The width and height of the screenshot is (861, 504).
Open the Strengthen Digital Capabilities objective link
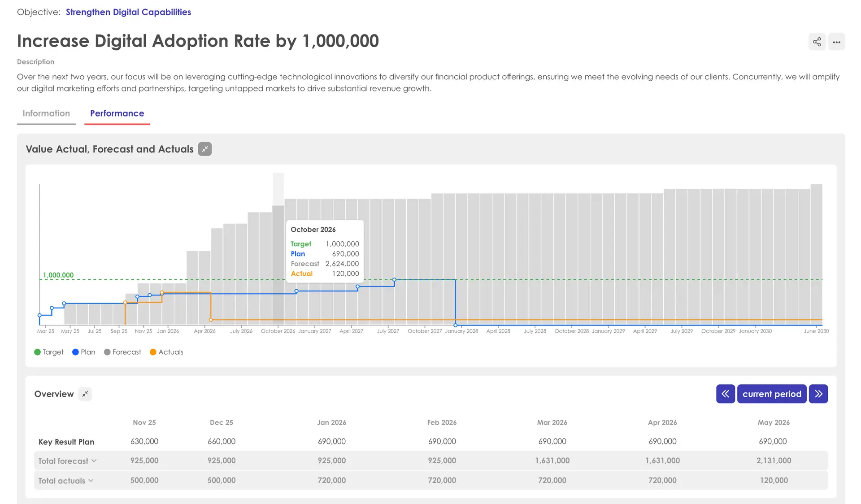(128, 12)
